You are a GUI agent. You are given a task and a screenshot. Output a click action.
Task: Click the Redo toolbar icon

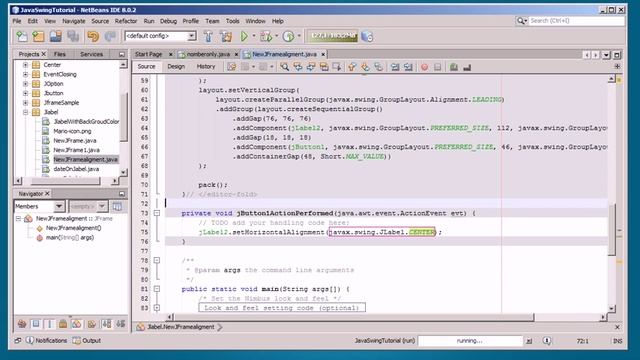coord(110,36)
